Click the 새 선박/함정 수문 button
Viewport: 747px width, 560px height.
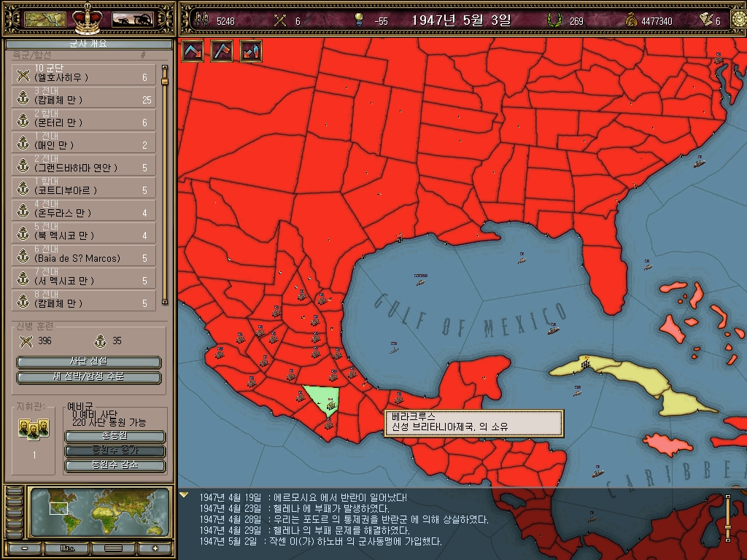88,377
